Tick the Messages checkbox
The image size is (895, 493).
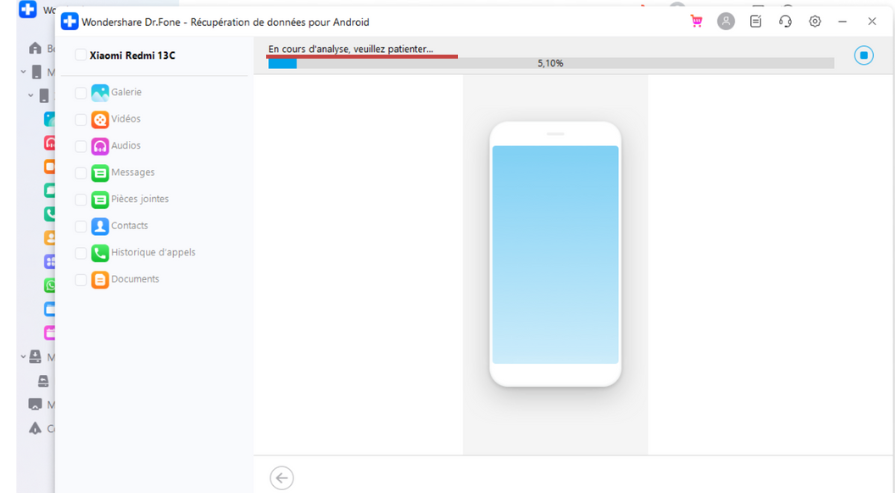pyautogui.click(x=81, y=172)
